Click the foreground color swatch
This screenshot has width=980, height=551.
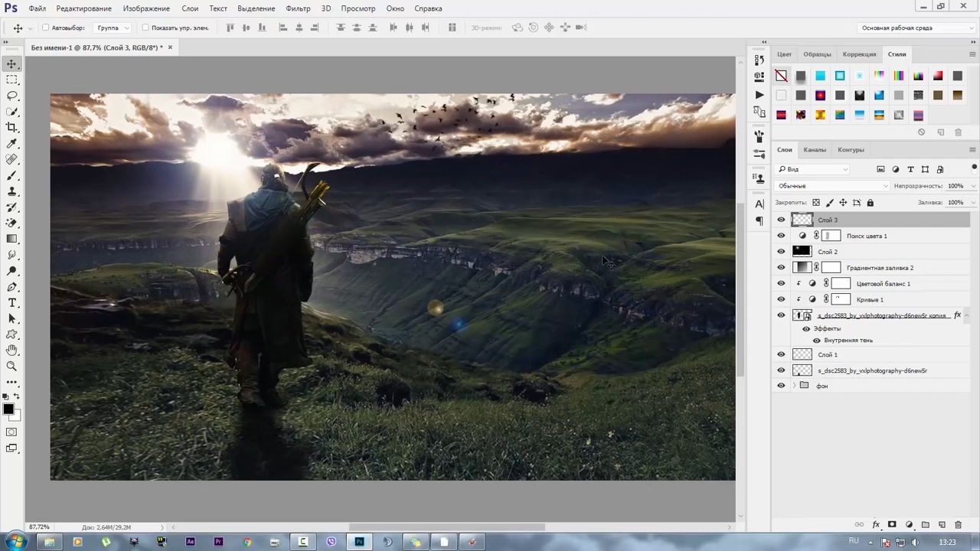pos(8,409)
